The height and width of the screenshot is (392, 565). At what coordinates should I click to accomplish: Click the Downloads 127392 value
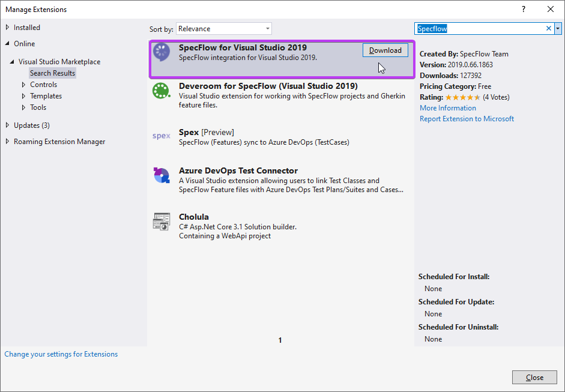471,76
